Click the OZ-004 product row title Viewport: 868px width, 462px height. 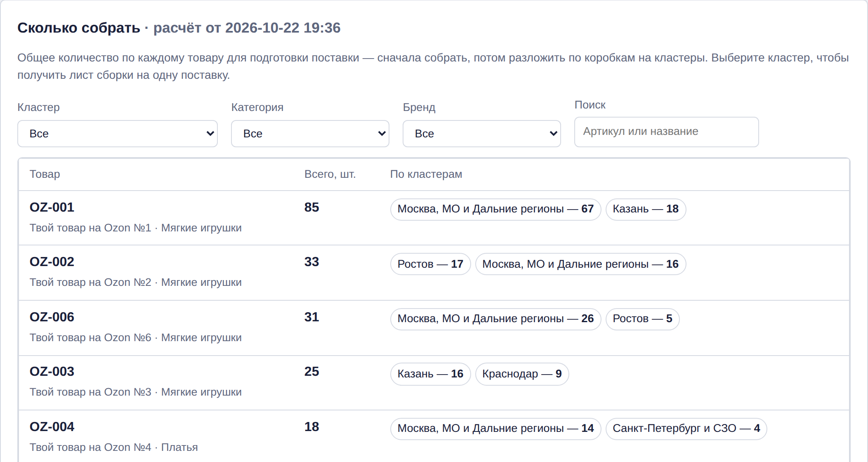(52, 427)
